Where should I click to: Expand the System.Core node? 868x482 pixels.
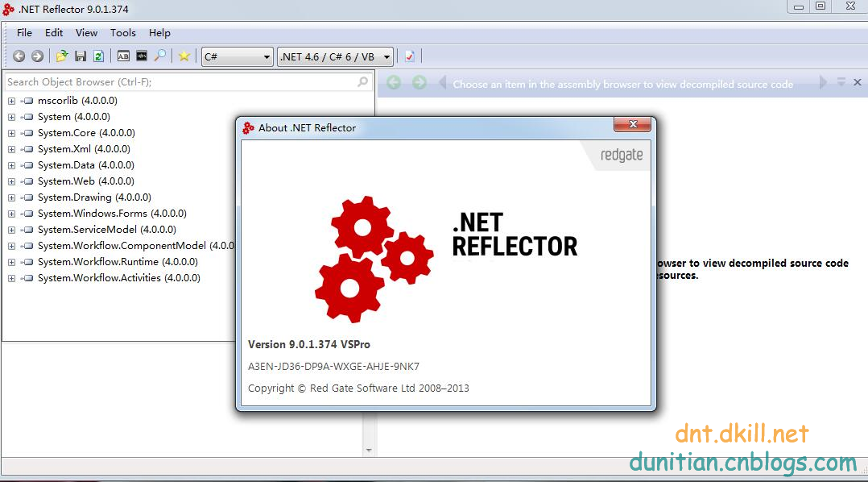tap(11, 133)
